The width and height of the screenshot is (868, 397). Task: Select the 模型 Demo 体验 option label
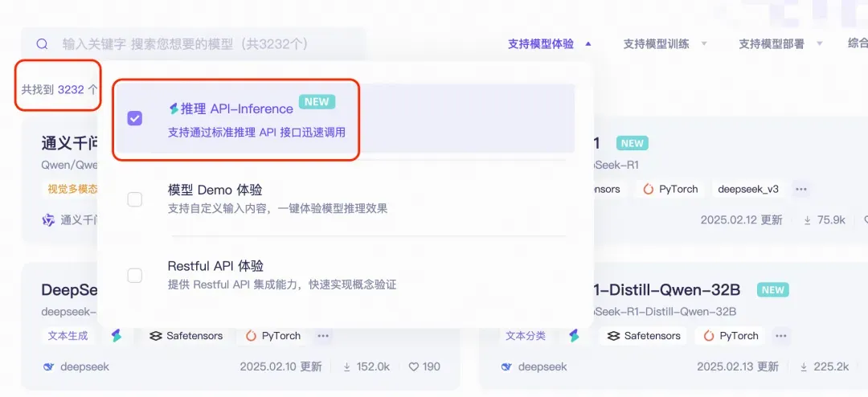pyautogui.click(x=215, y=190)
